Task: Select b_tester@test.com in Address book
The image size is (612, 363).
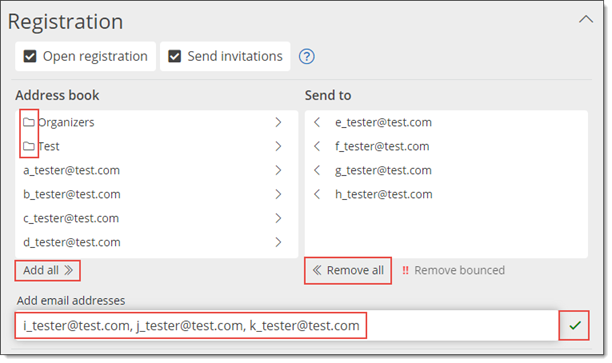Action: [72, 194]
